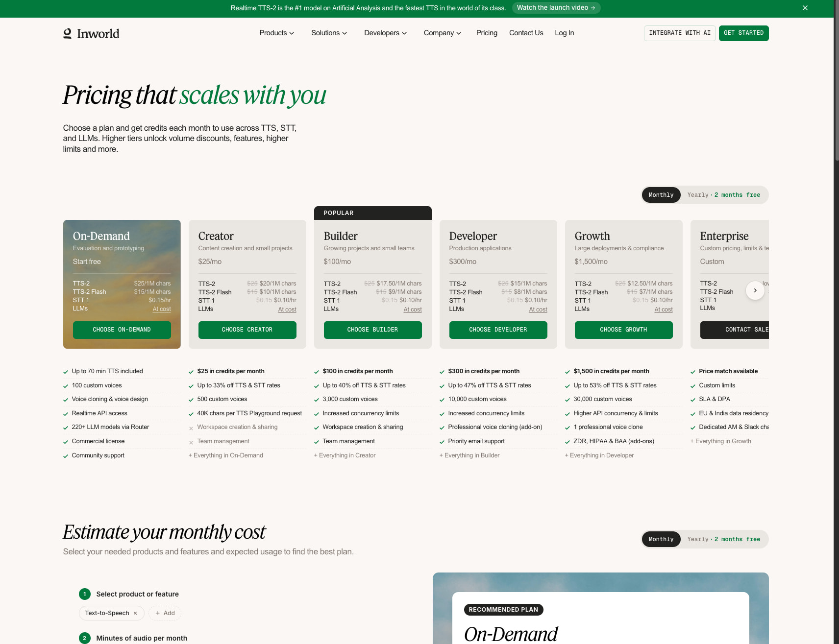Screen dimensions: 839x644
Task: Click 'EU & India data residency' feature
Action: coord(734,413)
